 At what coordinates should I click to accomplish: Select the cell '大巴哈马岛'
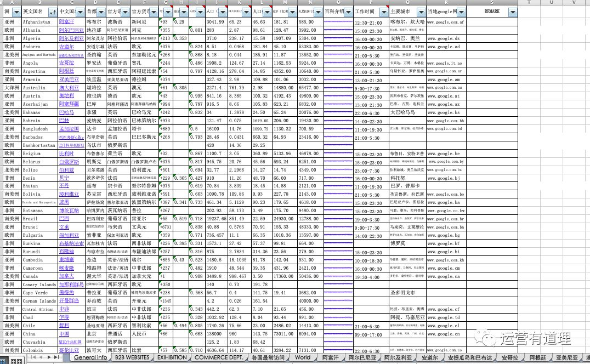[x=407, y=112]
